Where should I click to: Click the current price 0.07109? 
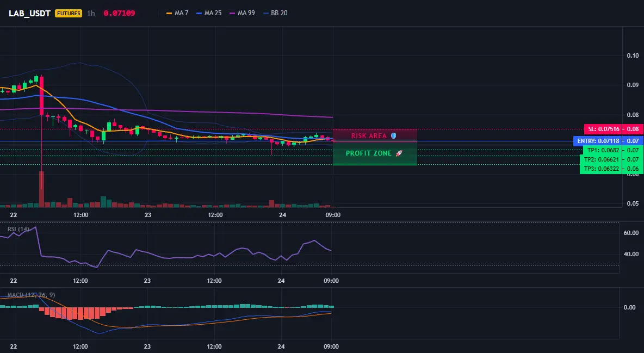[x=119, y=13]
